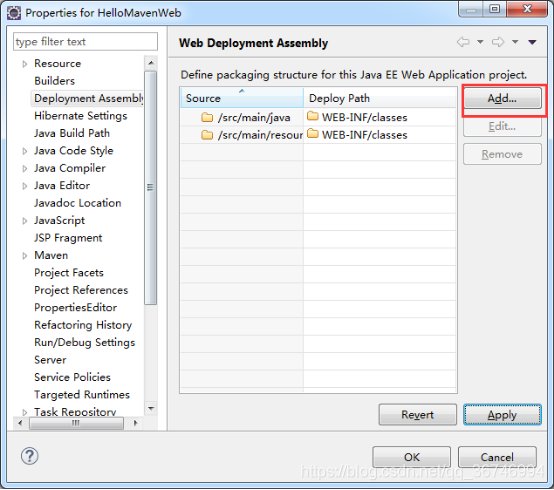Click the Back navigation arrow icon
Screen dimensions: 554x490
coord(463,42)
